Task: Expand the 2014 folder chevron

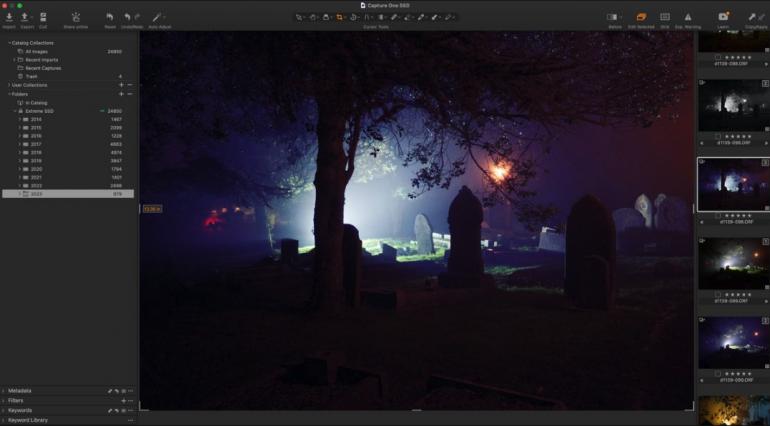Action: pyautogui.click(x=20, y=119)
